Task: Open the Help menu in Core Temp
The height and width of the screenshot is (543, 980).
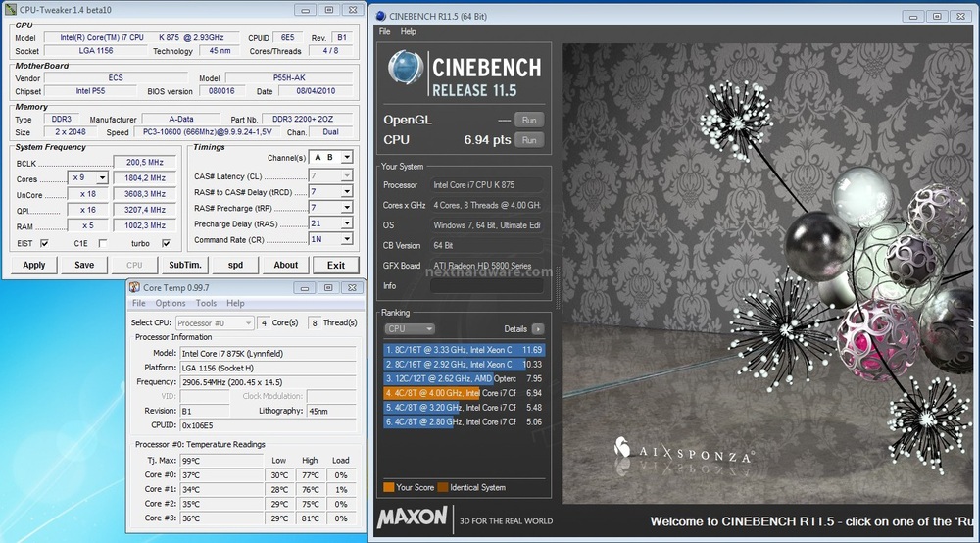Action: point(235,303)
